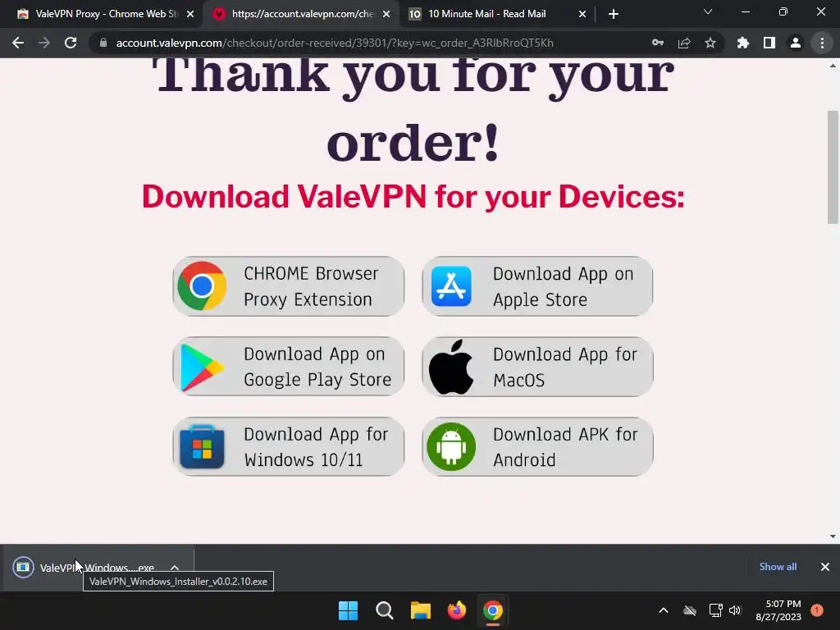Image resolution: width=840 pixels, height=630 pixels.
Task: Click Download App on Apple Store
Action: (x=537, y=286)
